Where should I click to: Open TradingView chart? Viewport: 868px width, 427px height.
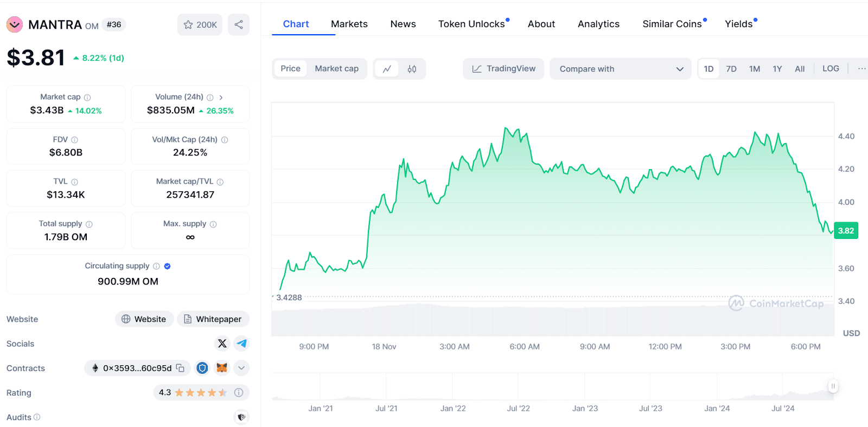tap(503, 69)
